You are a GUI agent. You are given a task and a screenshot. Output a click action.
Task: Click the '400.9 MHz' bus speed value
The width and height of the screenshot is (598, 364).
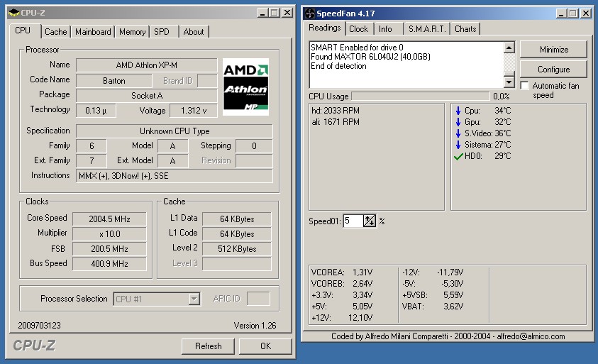coord(109,264)
